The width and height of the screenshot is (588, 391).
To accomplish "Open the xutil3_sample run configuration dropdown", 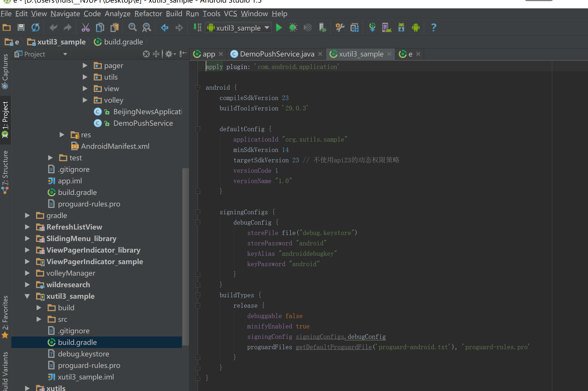I will pos(238,28).
